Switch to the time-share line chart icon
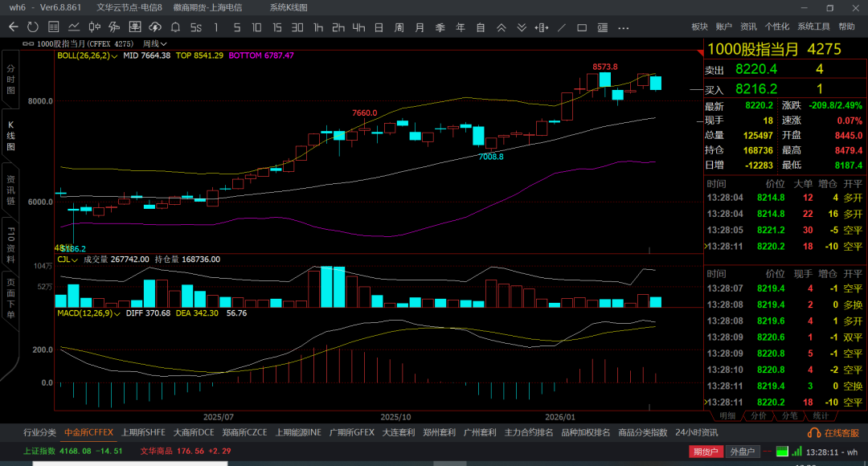 [x=74, y=27]
